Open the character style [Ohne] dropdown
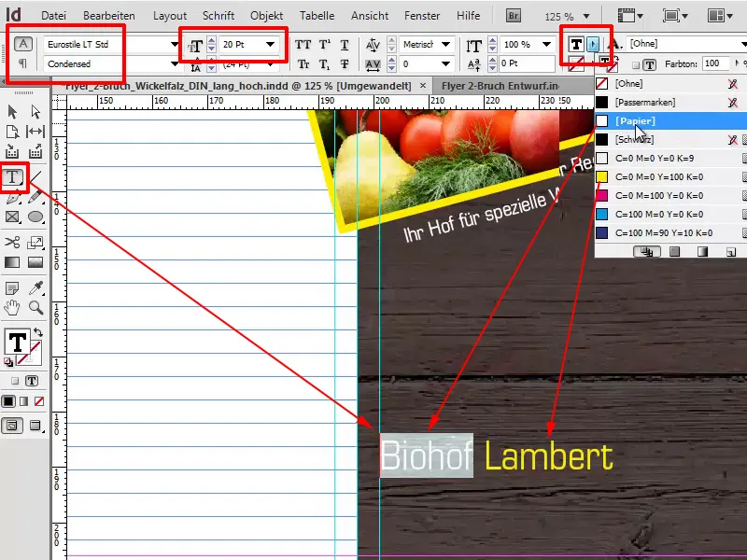 click(744, 44)
